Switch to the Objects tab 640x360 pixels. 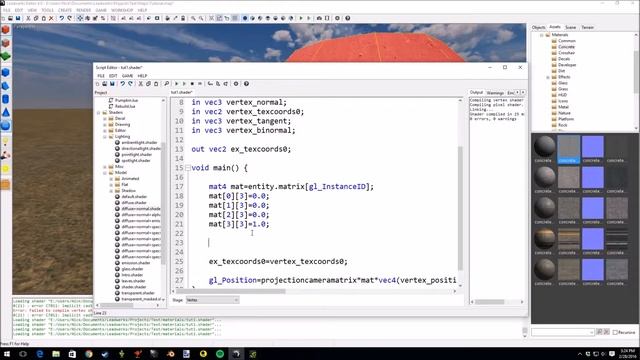click(538, 27)
